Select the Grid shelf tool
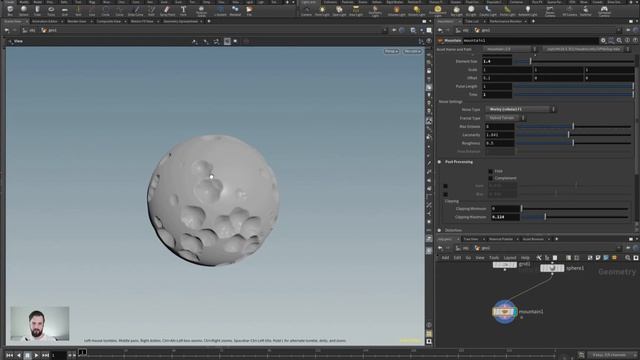The height and width of the screenshot is (360, 640). [64, 10]
